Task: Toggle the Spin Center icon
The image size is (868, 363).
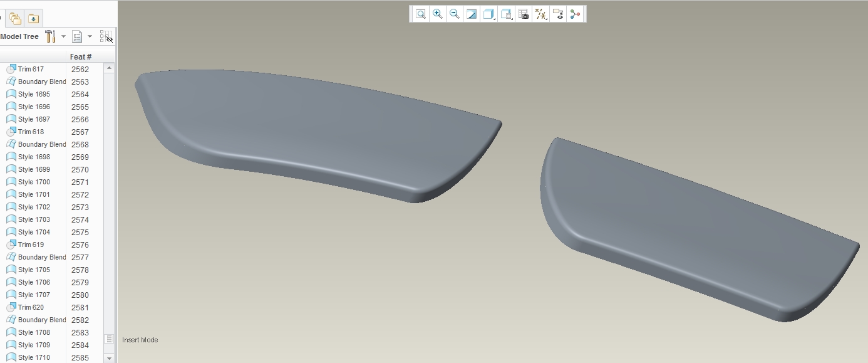Action: 575,14
